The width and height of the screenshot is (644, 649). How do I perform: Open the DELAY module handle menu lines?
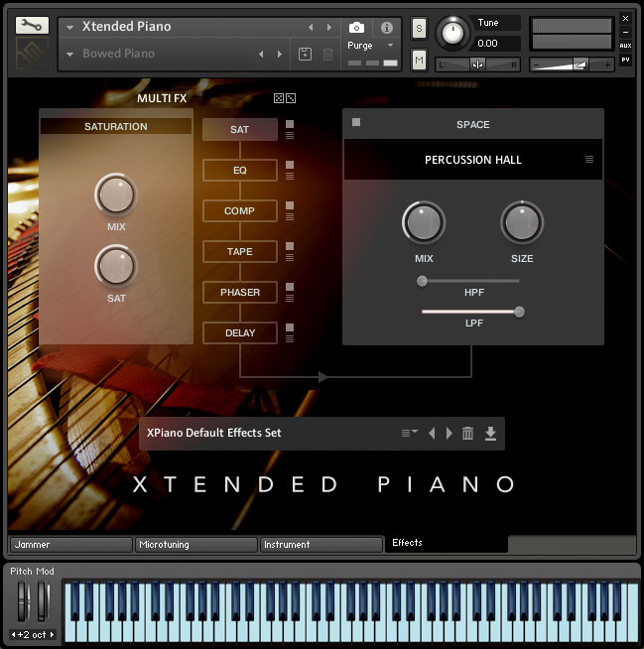click(x=290, y=338)
